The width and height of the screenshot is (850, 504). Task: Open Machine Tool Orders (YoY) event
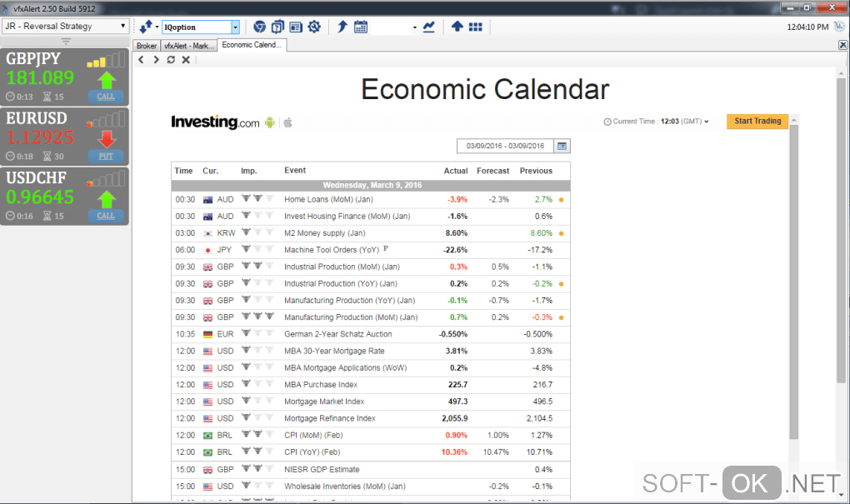click(x=332, y=250)
